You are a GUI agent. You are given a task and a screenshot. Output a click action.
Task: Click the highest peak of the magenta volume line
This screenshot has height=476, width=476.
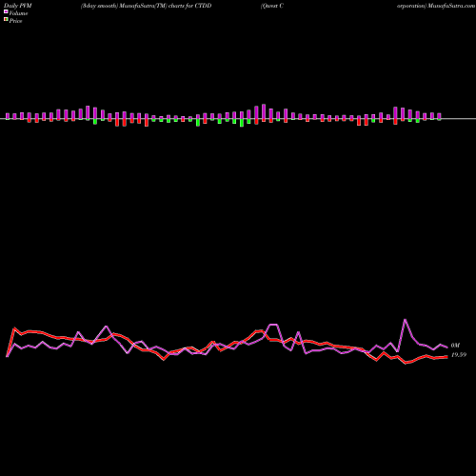(x=405, y=320)
